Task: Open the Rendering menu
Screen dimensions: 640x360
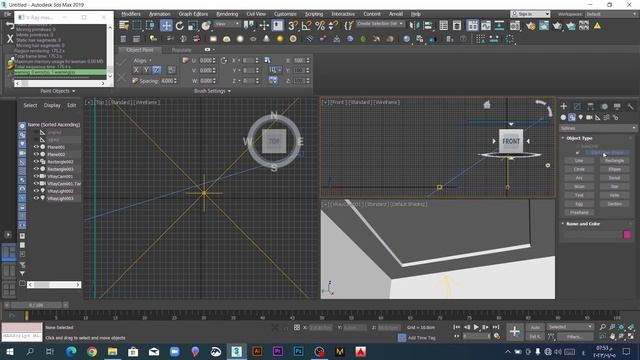Action: point(227,14)
